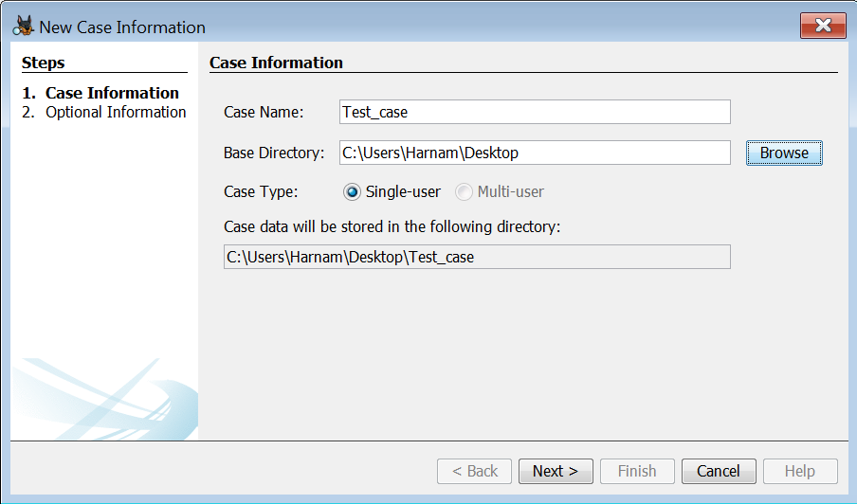Click the Case Information panel heading

point(276,63)
